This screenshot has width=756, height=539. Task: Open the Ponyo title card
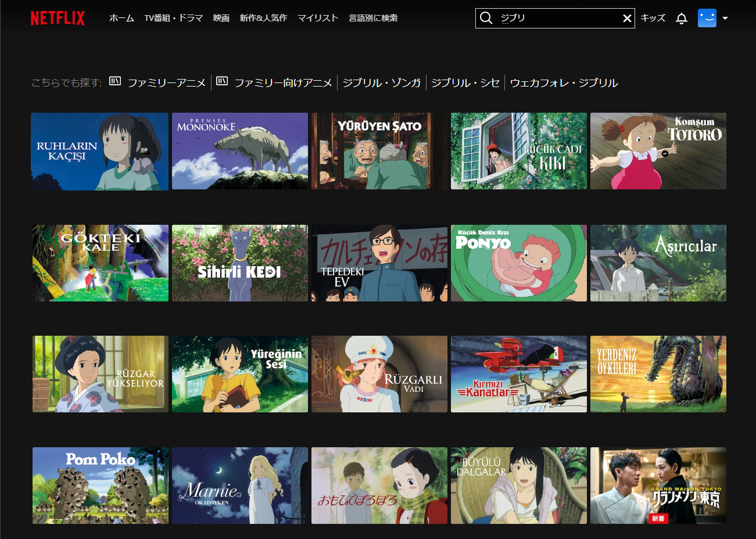point(519,263)
